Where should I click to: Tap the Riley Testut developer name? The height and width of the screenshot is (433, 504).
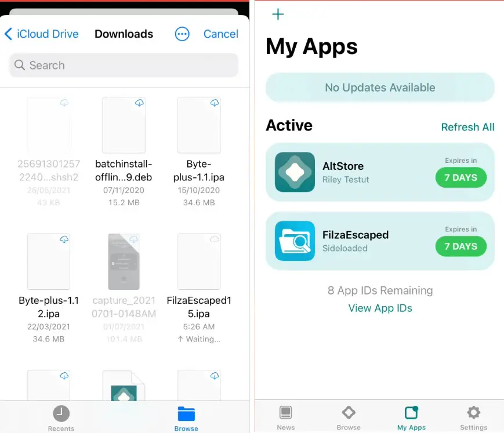[346, 180]
